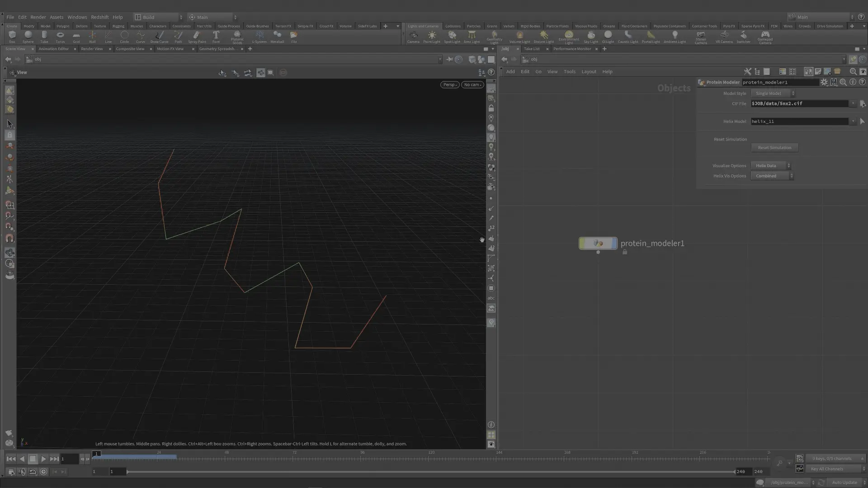
Task: Add a Spot Light from the shelf
Action: coord(452,37)
